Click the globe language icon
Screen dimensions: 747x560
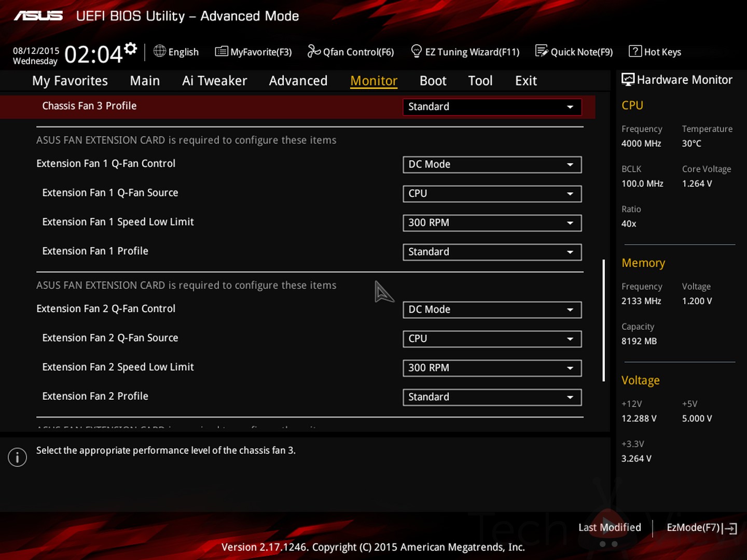point(160,51)
